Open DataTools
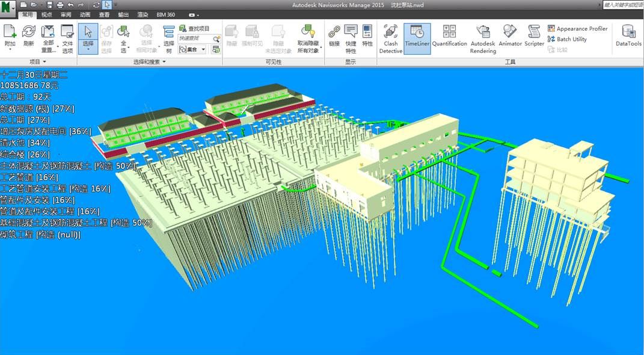Viewport: 644px width, 355px height. pyautogui.click(x=628, y=37)
